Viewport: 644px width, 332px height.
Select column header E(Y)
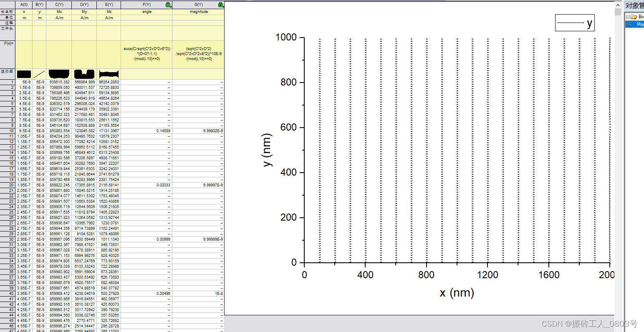pos(109,5)
